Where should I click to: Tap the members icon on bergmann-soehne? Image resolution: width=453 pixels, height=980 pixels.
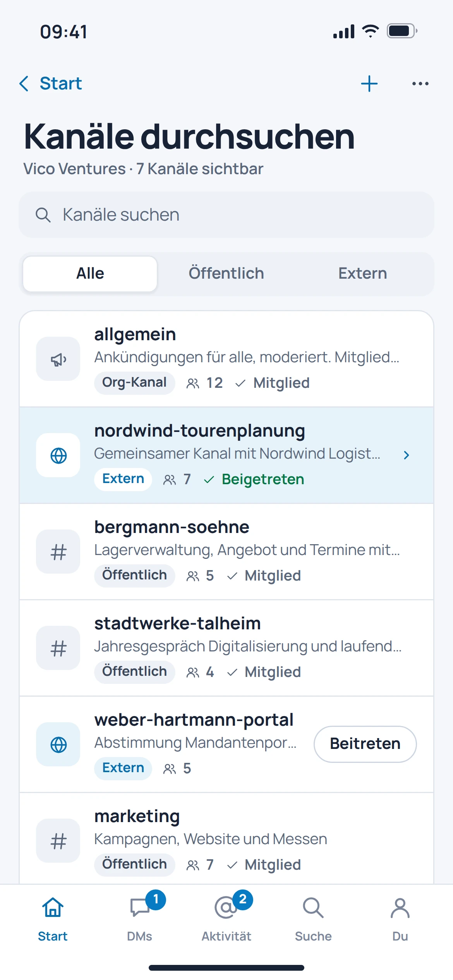pos(193,576)
